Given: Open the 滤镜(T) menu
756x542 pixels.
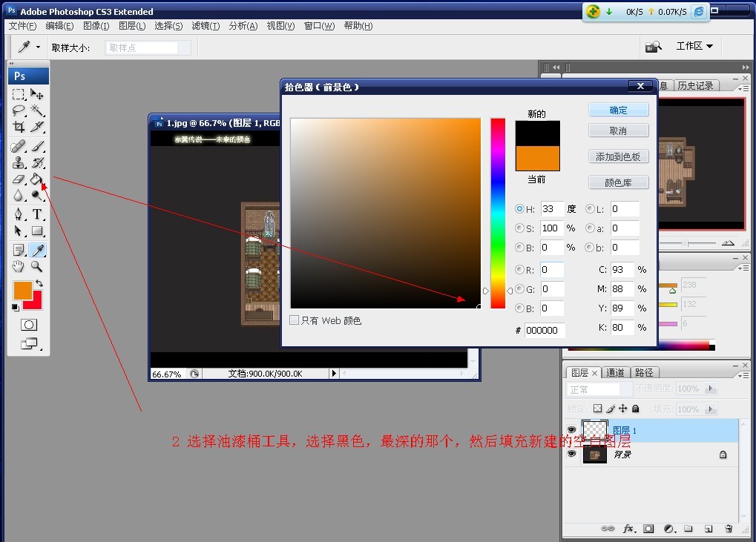Looking at the screenshot, I should tap(206, 26).
